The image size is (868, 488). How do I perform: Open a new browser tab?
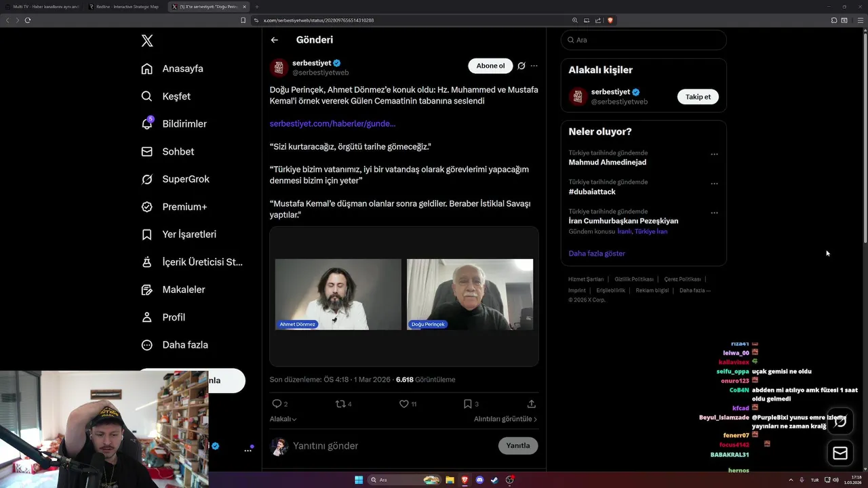pos(257,7)
